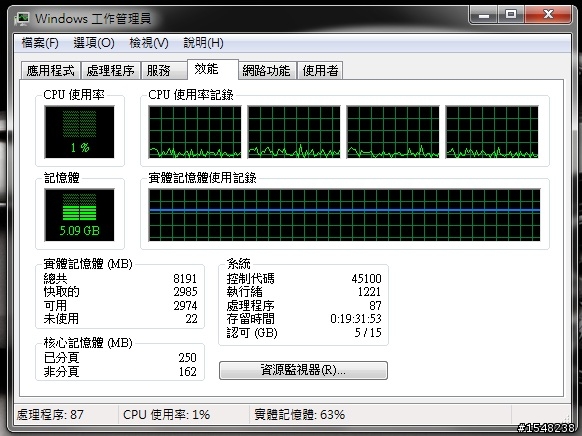The width and height of the screenshot is (582, 436).
Task: Click the 核心記憶體 (MB) group label
Action: [88, 343]
